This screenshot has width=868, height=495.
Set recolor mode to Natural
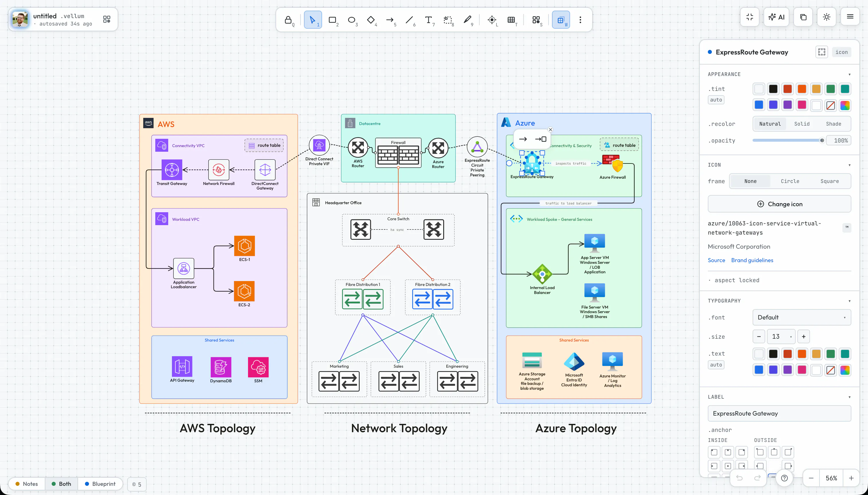coord(770,124)
